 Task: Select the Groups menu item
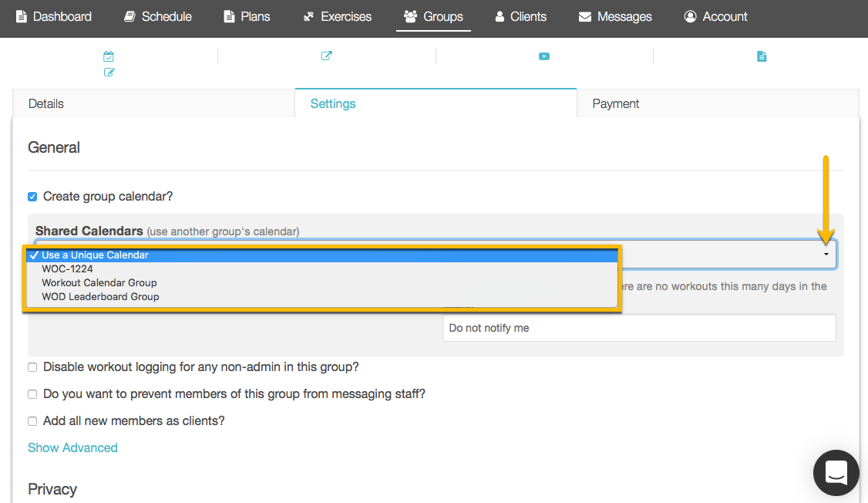tap(433, 17)
